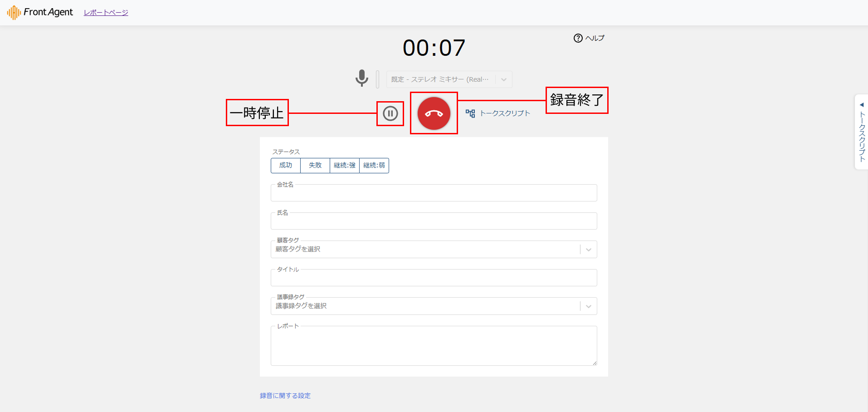Expand the 議事録タグ dropdown
The image size is (868, 412).
pos(588,306)
